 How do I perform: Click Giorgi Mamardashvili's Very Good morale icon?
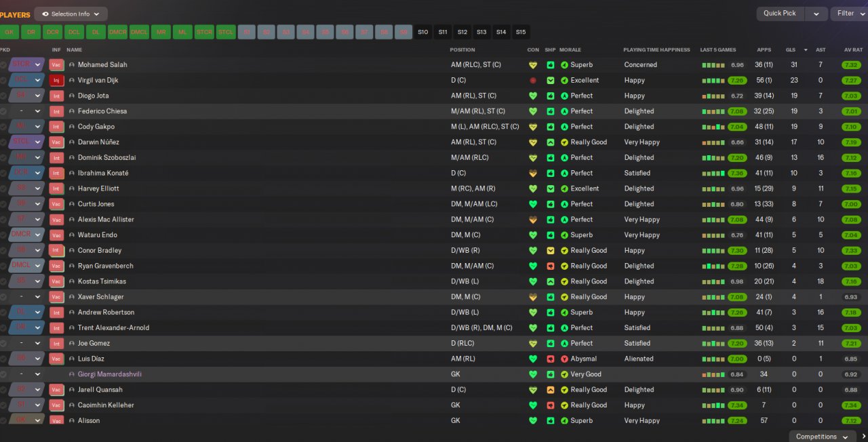pyautogui.click(x=564, y=374)
